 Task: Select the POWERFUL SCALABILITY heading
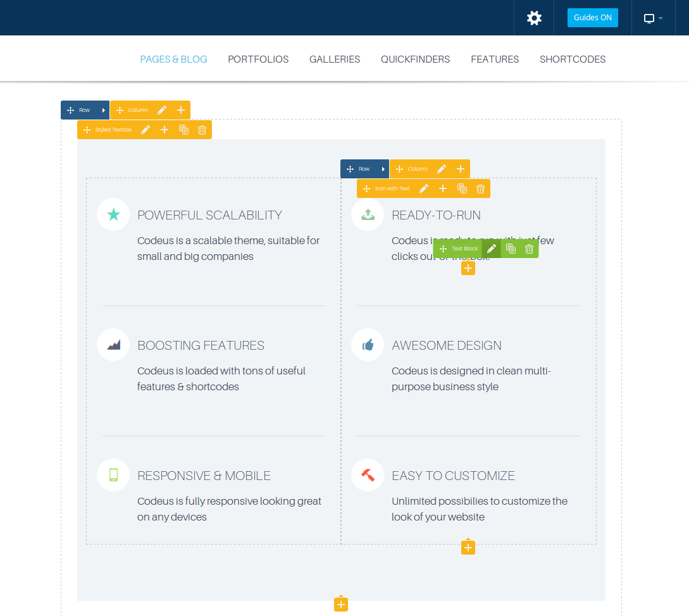pos(209,215)
